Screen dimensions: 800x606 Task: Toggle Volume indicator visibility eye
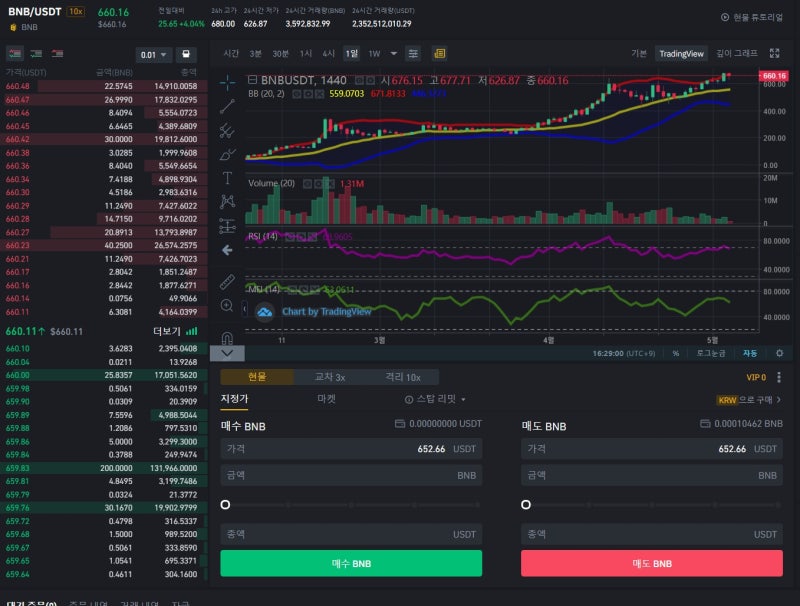[x=307, y=184]
